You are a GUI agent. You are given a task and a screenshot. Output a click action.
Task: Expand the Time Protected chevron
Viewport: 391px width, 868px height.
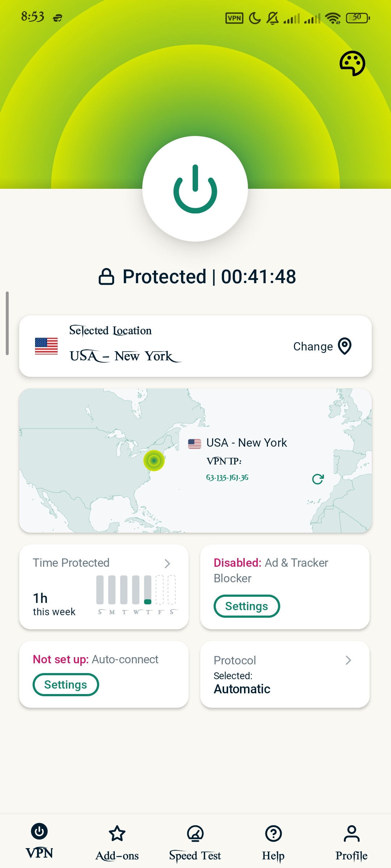click(x=167, y=563)
